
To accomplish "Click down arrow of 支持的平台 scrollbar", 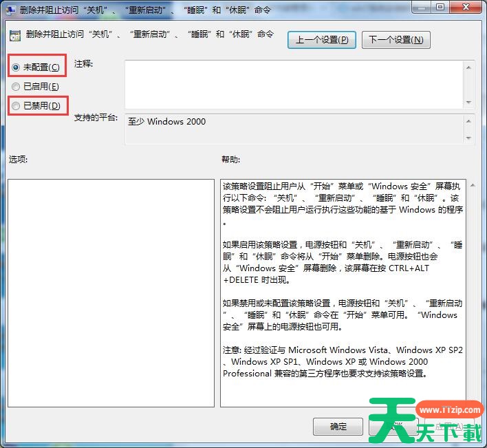I will point(468,138).
